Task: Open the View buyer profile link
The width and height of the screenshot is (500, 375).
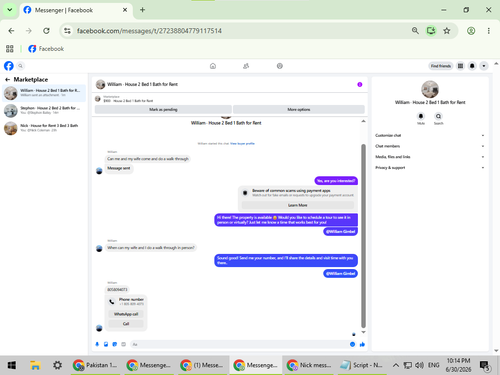Action: tap(242, 144)
